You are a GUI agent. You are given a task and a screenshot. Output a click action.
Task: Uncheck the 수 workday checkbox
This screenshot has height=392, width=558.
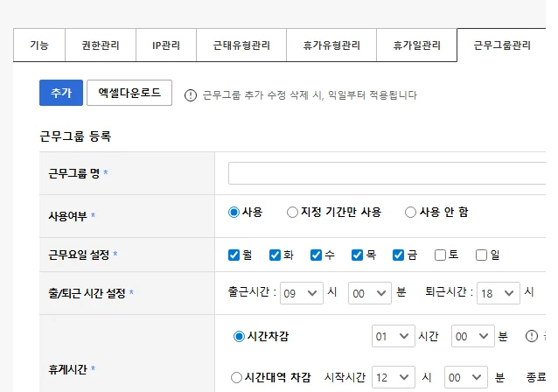click(316, 255)
